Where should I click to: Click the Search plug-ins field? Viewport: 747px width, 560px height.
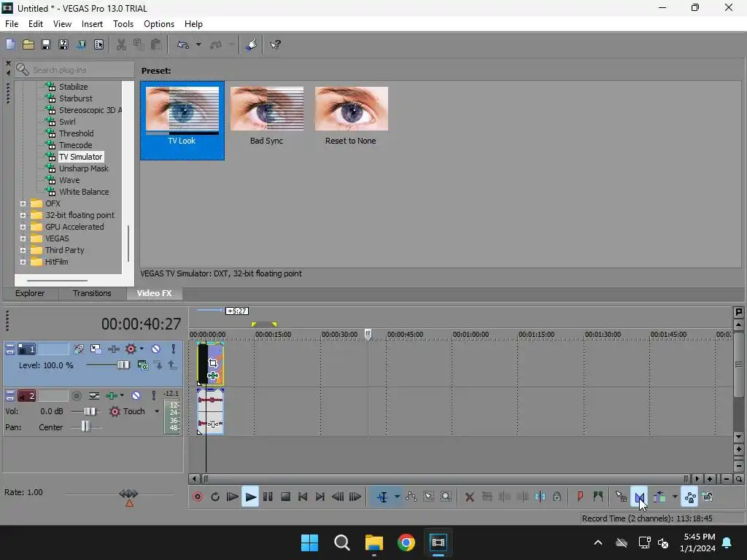coord(74,69)
